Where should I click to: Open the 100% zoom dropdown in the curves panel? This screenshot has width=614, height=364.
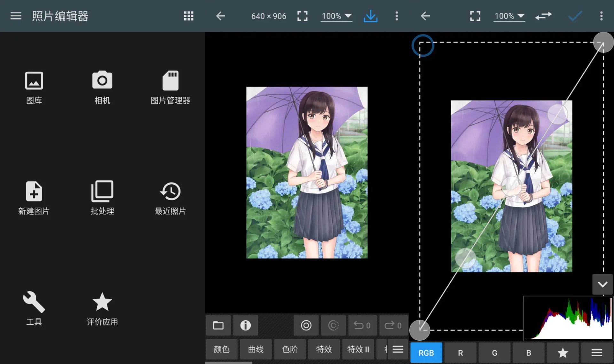point(509,16)
